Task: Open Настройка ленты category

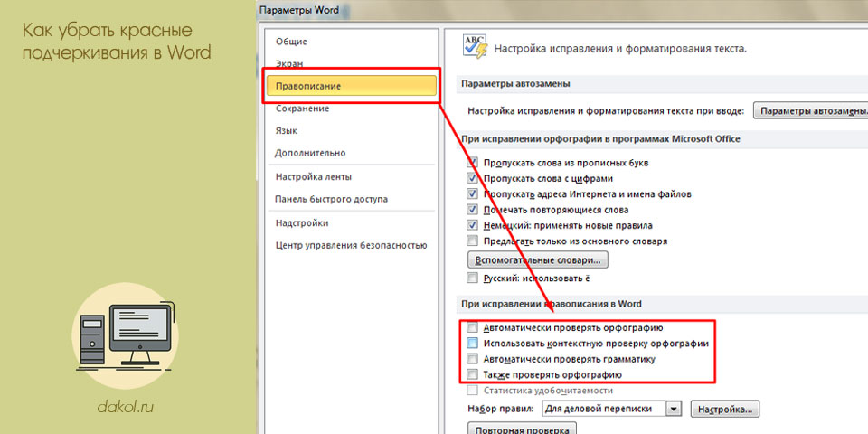Action: (x=314, y=177)
